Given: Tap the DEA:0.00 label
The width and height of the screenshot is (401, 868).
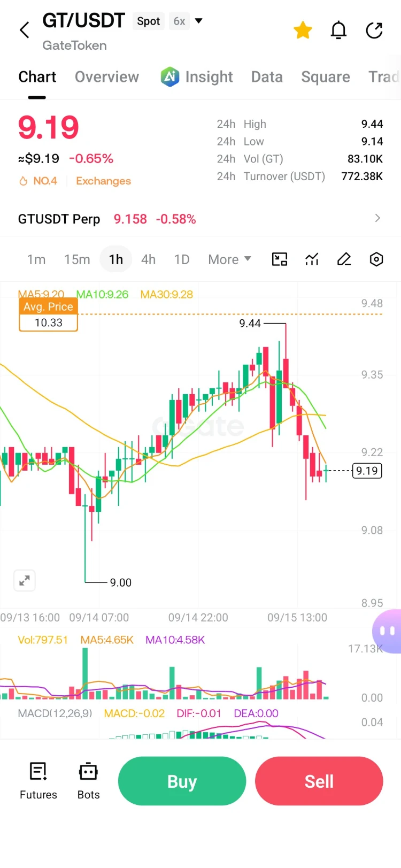Looking at the screenshot, I should point(256,713).
